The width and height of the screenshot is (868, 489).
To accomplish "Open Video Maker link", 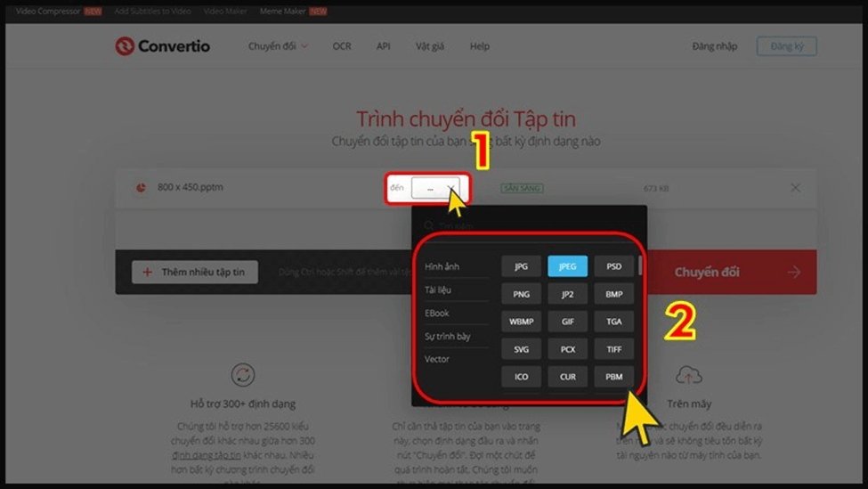I will click(224, 11).
